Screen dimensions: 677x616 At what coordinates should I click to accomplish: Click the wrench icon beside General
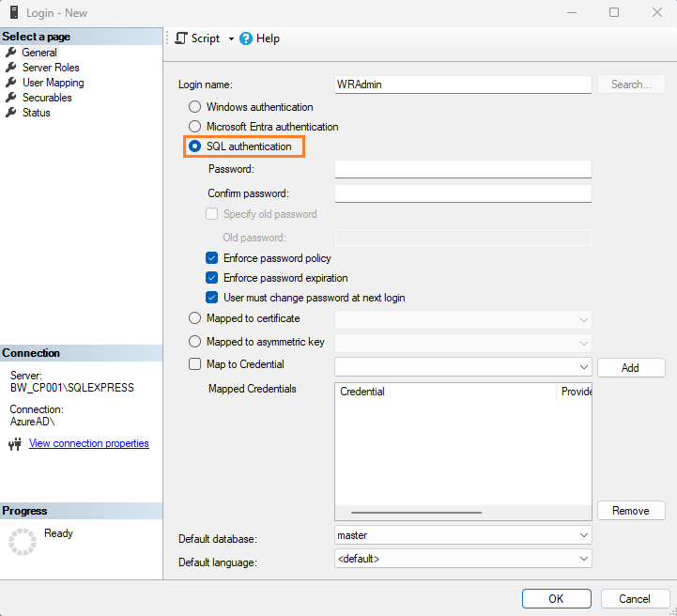(x=10, y=53)
